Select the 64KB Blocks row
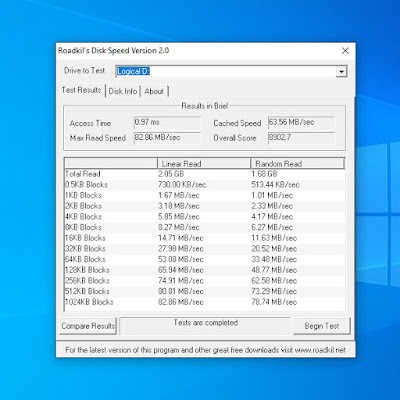Image resolution: width=400 pixels, height=400 pixels. (x=205, y=259)
